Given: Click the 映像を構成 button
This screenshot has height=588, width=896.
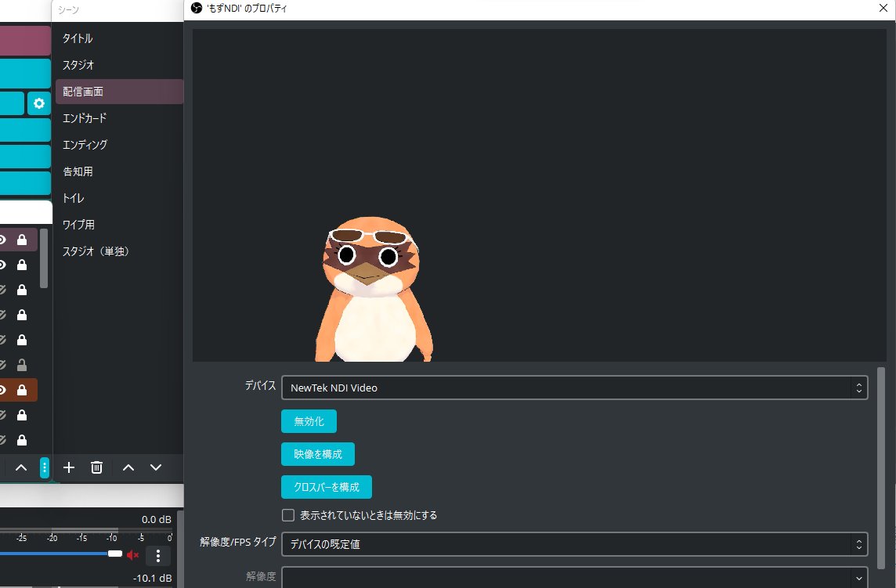Looking at the screenshot, I should click(318, 454).
